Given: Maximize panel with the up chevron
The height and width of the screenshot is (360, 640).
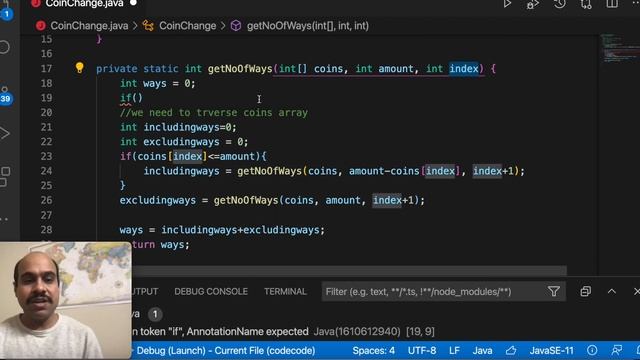Looking at the screenshot, I should [x=611, y=291].
